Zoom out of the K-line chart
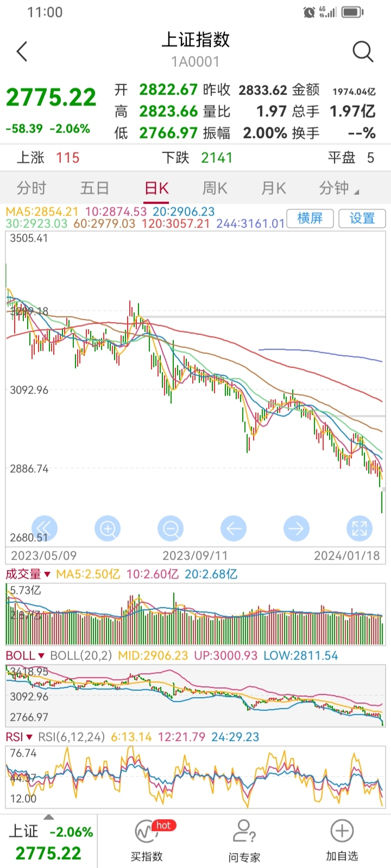 pos(171,528)
